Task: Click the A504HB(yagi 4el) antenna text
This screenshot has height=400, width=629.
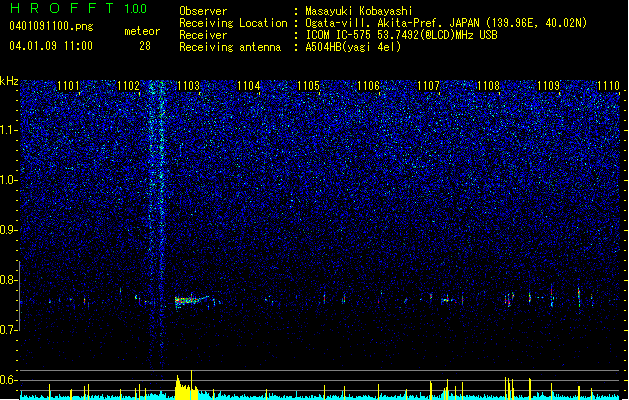Action: (x=353, y=47)
